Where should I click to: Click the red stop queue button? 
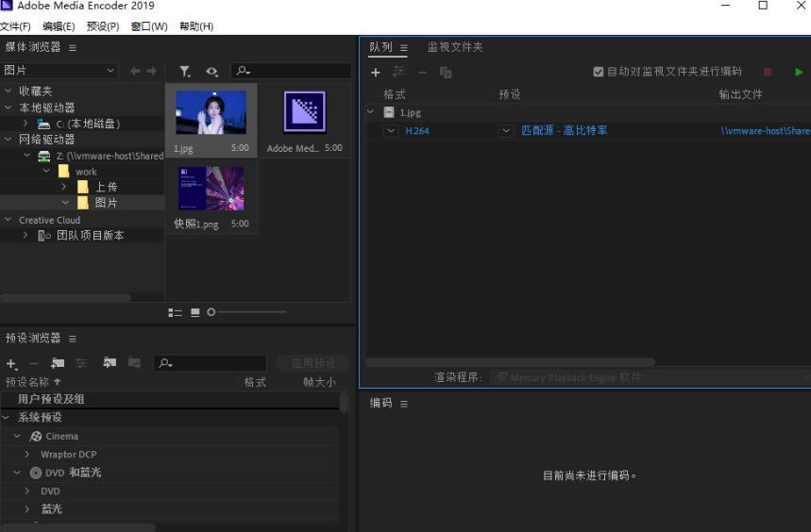[768, 73]
